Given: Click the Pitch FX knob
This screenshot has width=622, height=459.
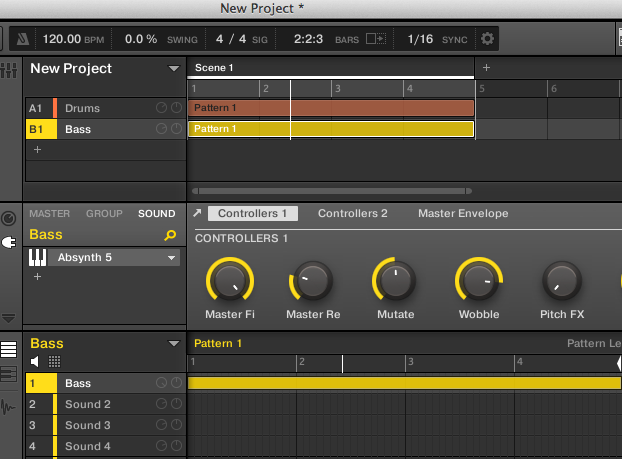Looking at the screenshot, I should [x=562, y=280].
